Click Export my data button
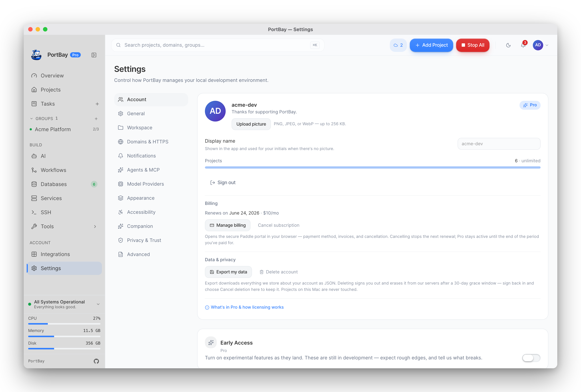This screenshot has height=392, width=581. [x=228, y=272]
